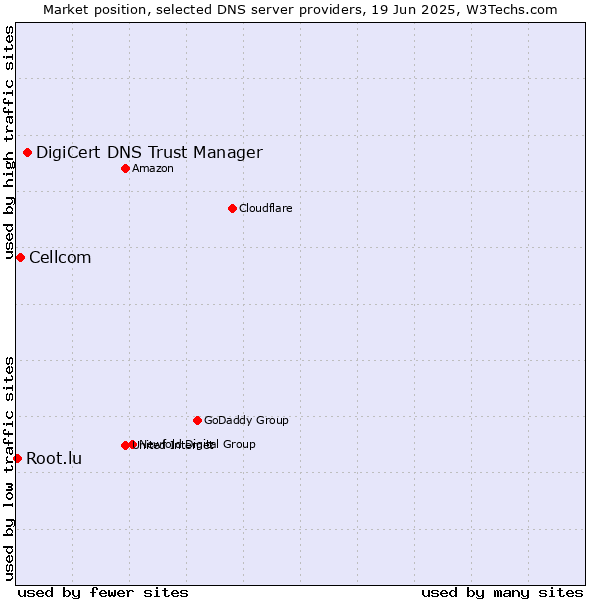Viewport: 600px width, 600px height.
Task: Click the 'used by high traffic sites' axis label
Action: coord(9,142)
